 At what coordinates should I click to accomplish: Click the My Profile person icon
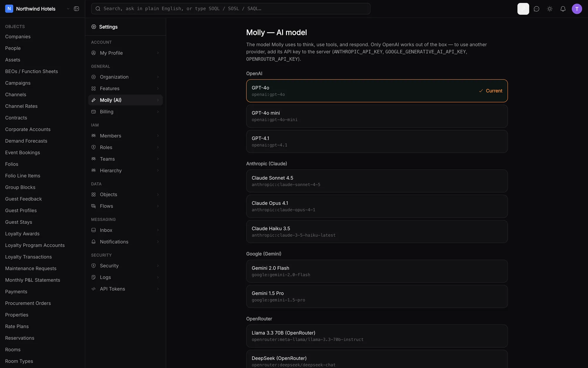[93, 53]
